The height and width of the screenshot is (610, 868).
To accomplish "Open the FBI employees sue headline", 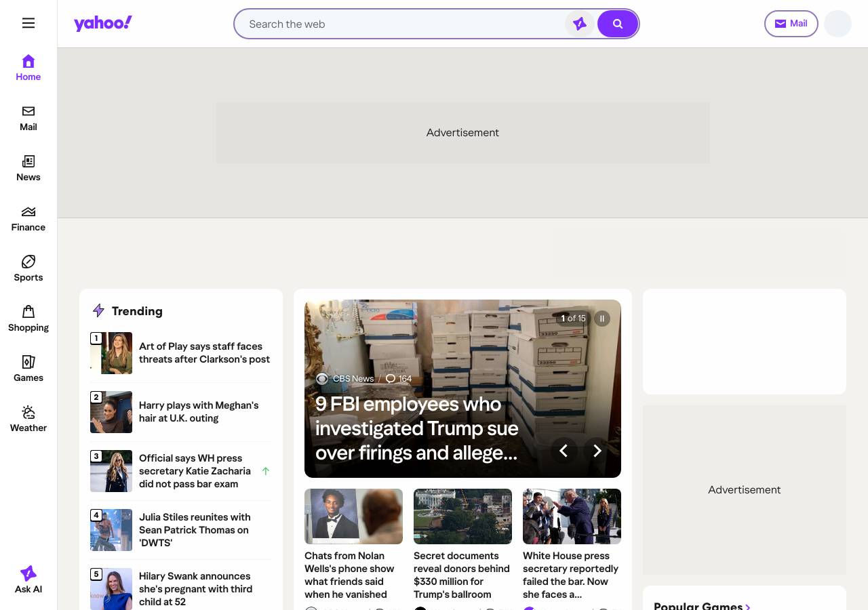I will pyautogui.click(x=417, y=428).
